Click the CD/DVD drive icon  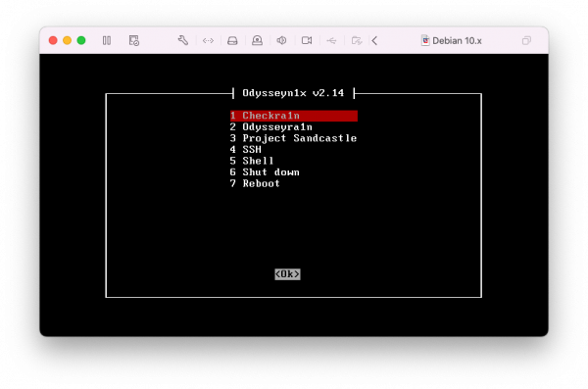[257, 40]
